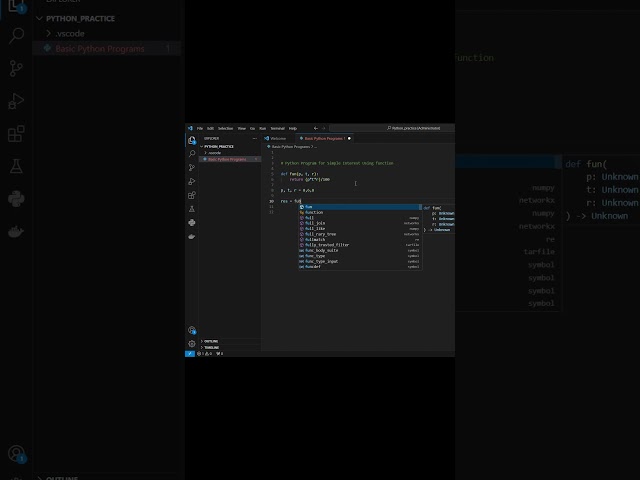Click the Go Forward arrow in title bar

[x=323, y=128]
